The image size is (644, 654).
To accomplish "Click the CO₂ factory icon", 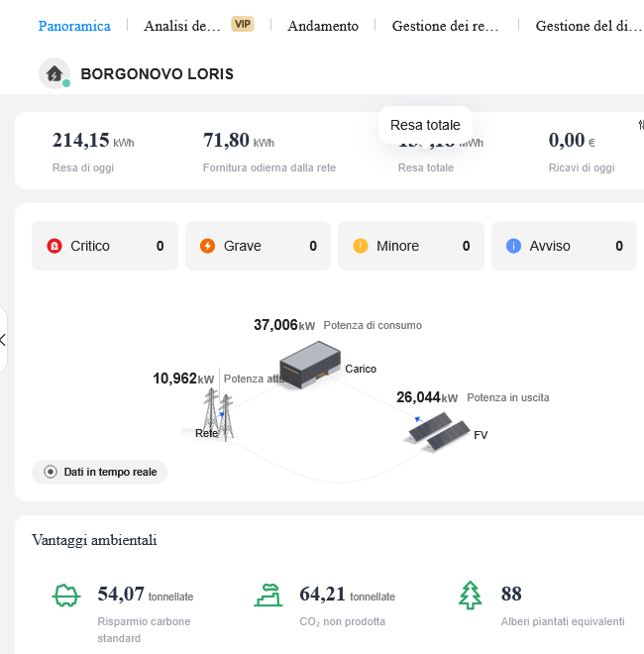I will (x=268, y=595).
